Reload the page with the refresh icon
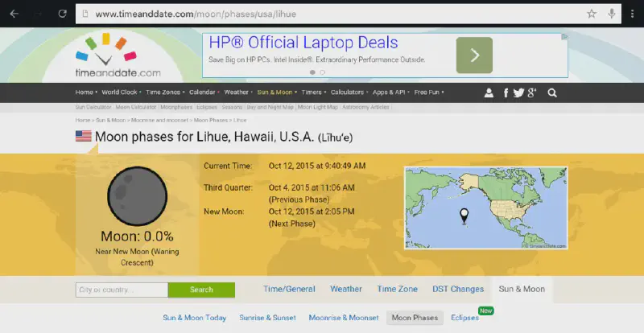644x333 pixels. click(x=62, y=14)
